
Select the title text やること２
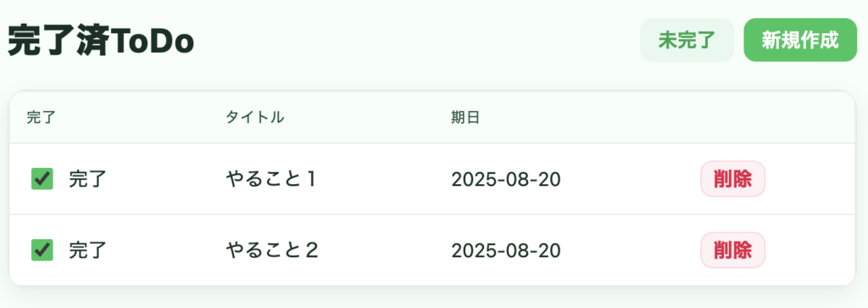[x=271, y=250]
